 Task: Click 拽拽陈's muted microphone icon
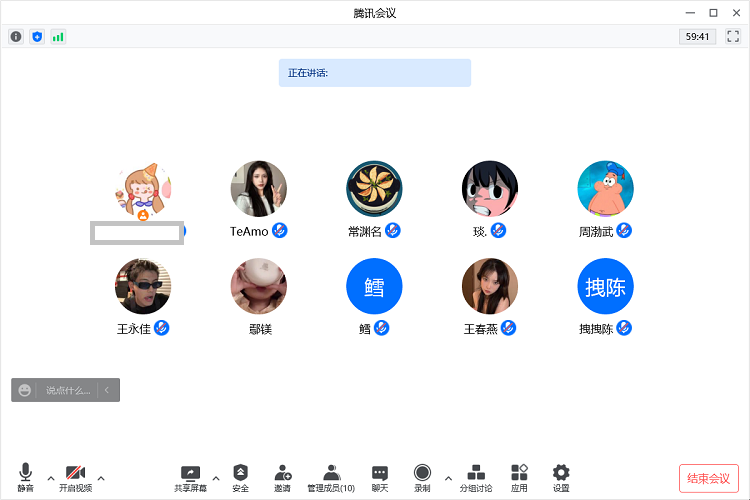click(624, 328)
